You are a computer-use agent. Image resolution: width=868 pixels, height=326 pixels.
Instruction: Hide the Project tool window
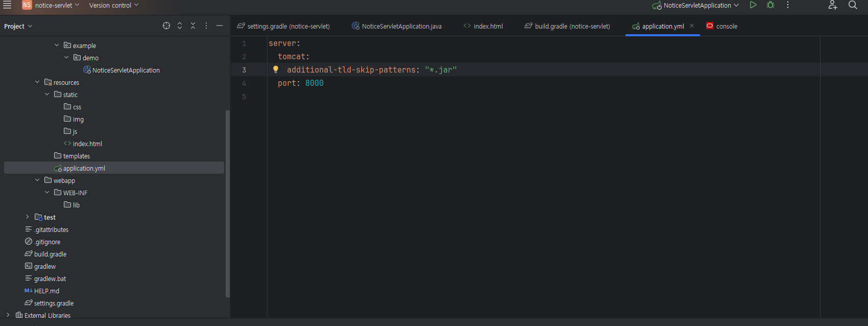tap(220, 26)
